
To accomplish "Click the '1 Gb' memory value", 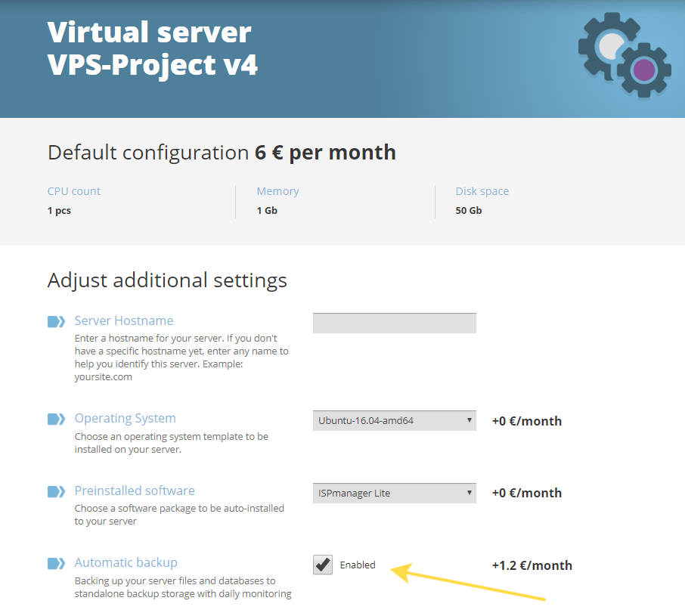I will point(267,210).
